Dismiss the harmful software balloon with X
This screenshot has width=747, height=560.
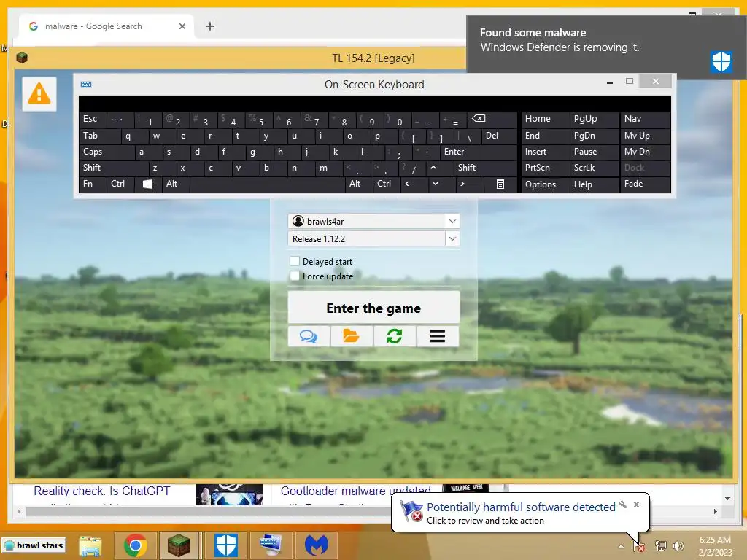point(636,505)
